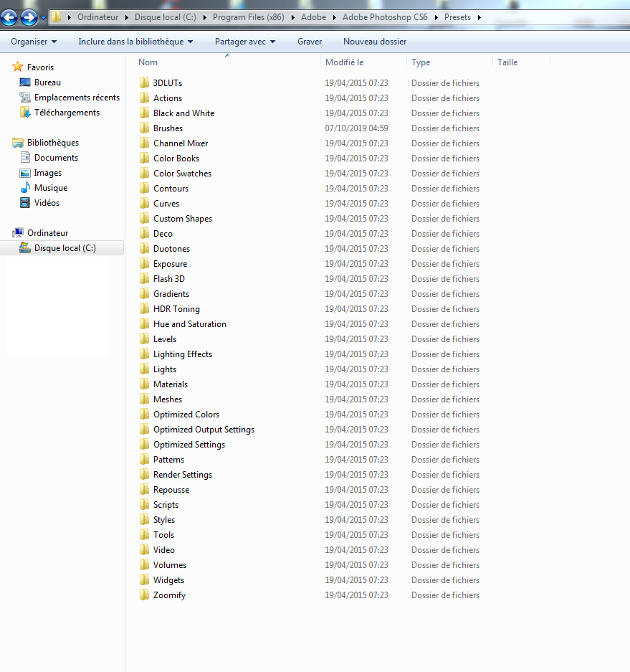
Task: Click the Favoris star icon
Action: point(17,67)
